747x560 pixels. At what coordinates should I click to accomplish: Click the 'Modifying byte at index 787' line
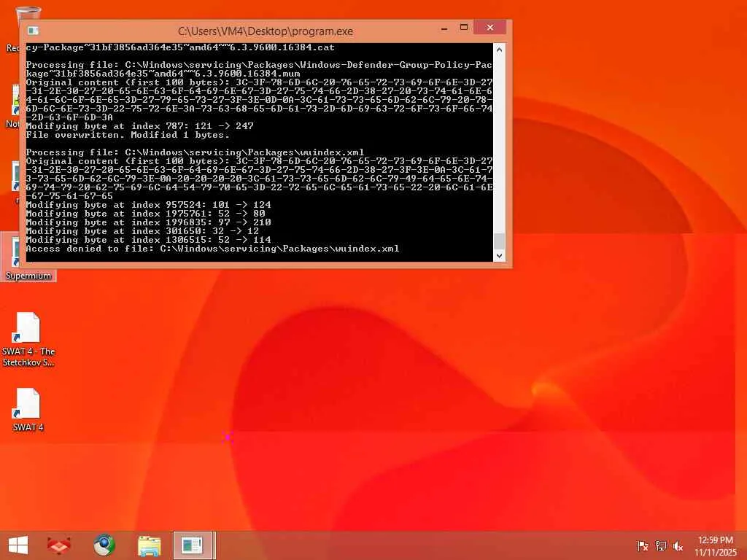pos(139,126)
